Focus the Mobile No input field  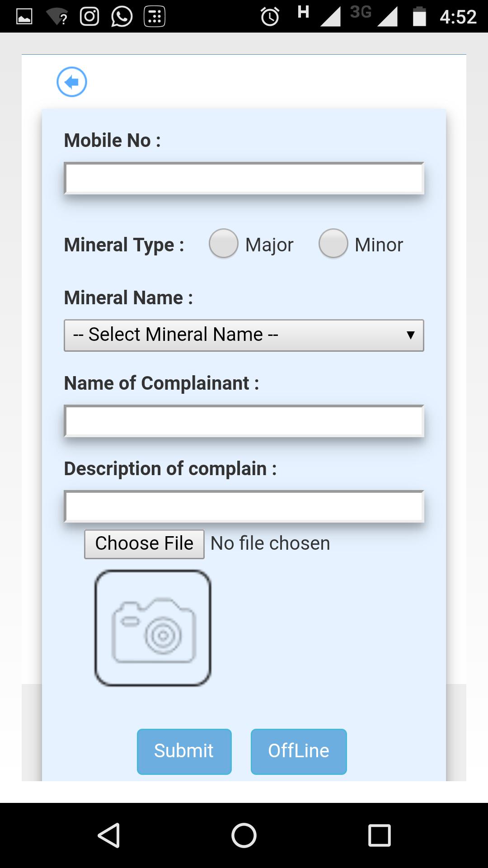tap(244, 179)
